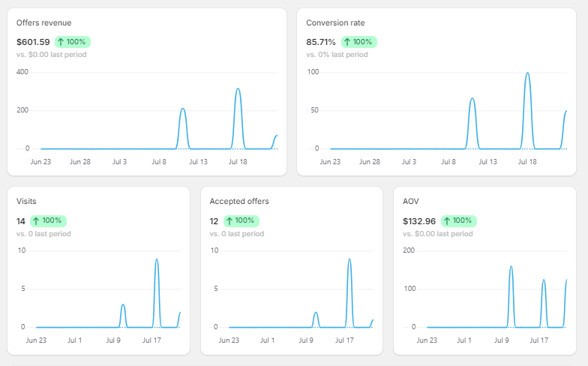The width and height of the screenshot is (588, 366).
Task: Click the 85.71% conversion rate value
Action: [x=321, y=42]
